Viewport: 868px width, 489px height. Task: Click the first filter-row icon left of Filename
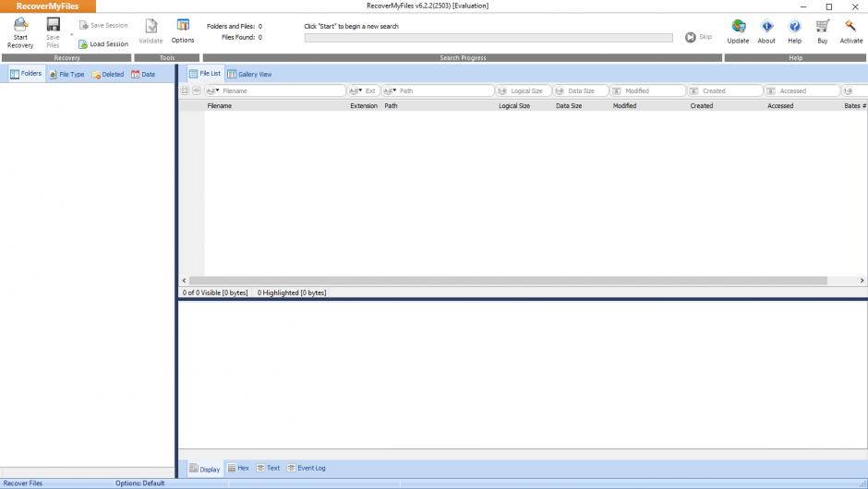(185, 90)
